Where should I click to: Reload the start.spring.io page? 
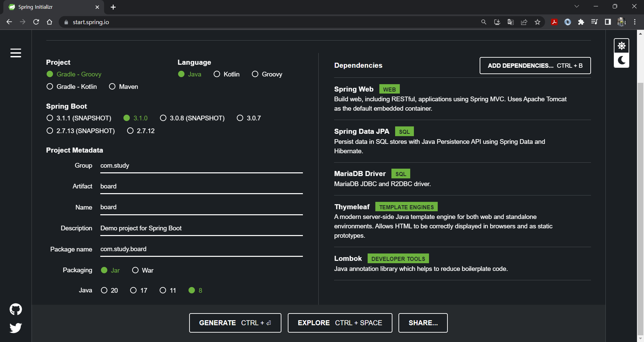[36, 22]
